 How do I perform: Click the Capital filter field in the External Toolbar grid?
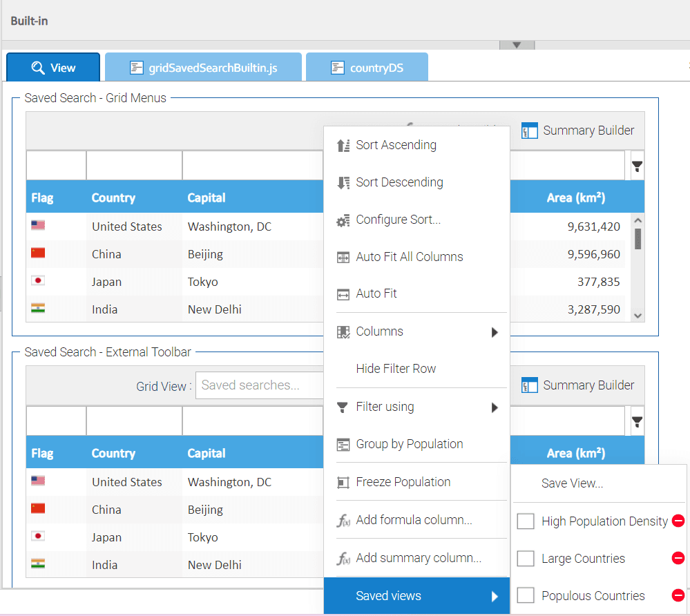tap(253, 421)
